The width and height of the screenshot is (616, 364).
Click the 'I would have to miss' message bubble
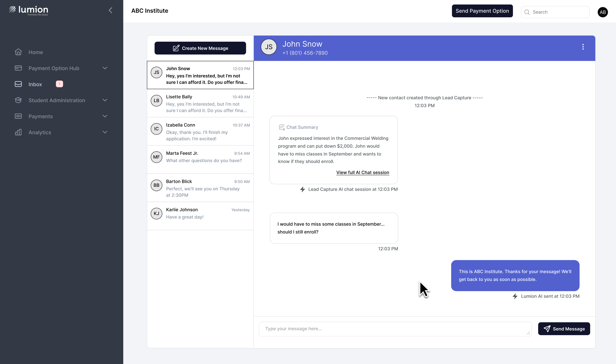(x=334, y=228)
